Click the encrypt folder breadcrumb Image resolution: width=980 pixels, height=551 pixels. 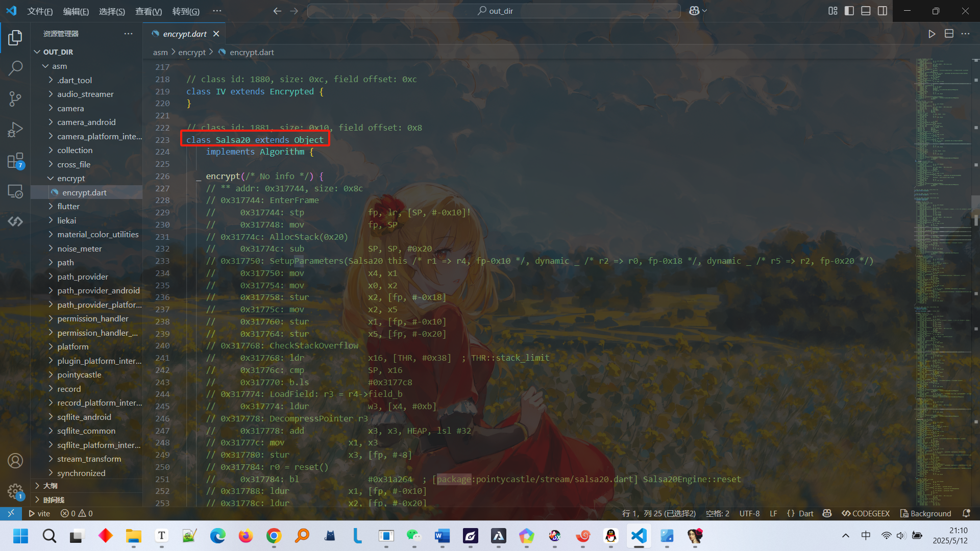coord(192,52)
